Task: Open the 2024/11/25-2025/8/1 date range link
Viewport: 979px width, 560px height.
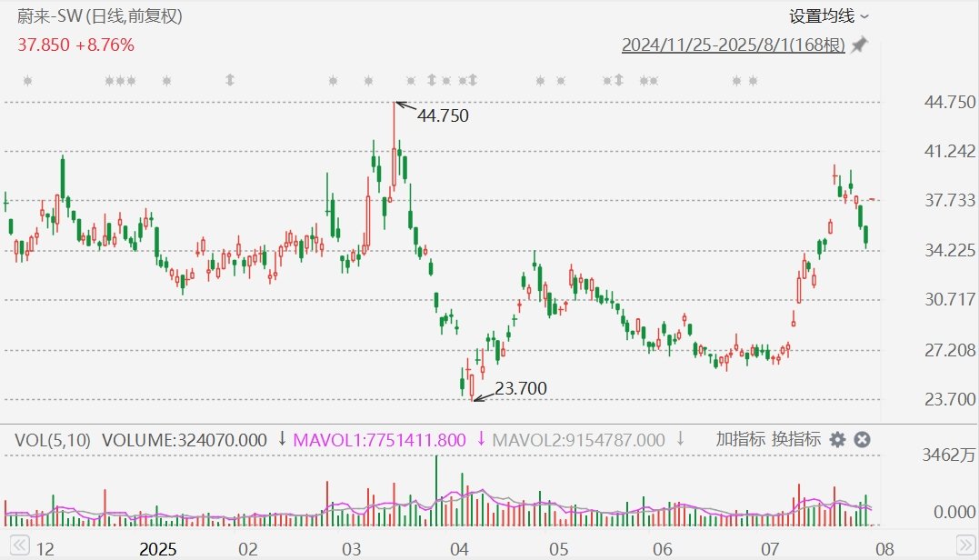Action: 733,45
